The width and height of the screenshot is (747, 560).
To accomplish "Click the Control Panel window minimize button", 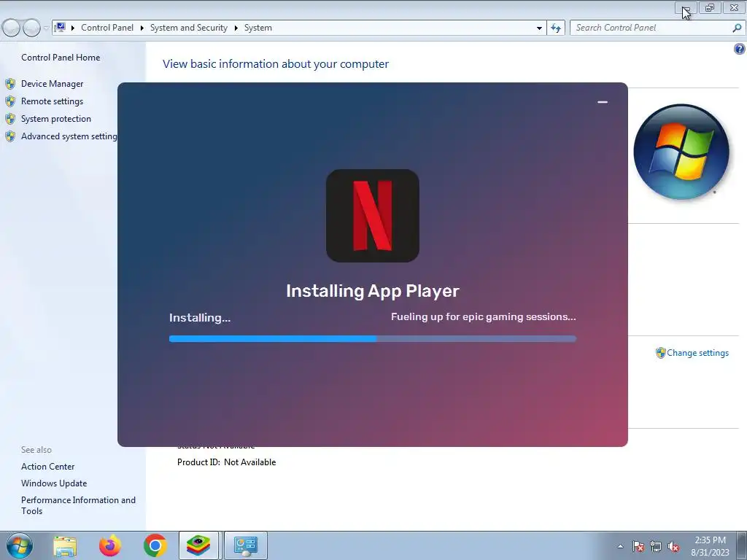I will tap(686, 7).
